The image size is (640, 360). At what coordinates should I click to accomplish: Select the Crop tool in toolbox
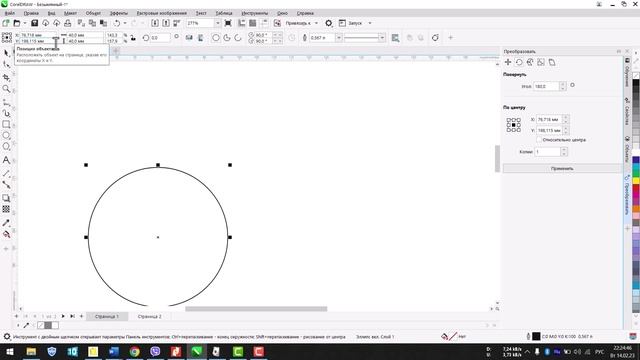[6, 77]
